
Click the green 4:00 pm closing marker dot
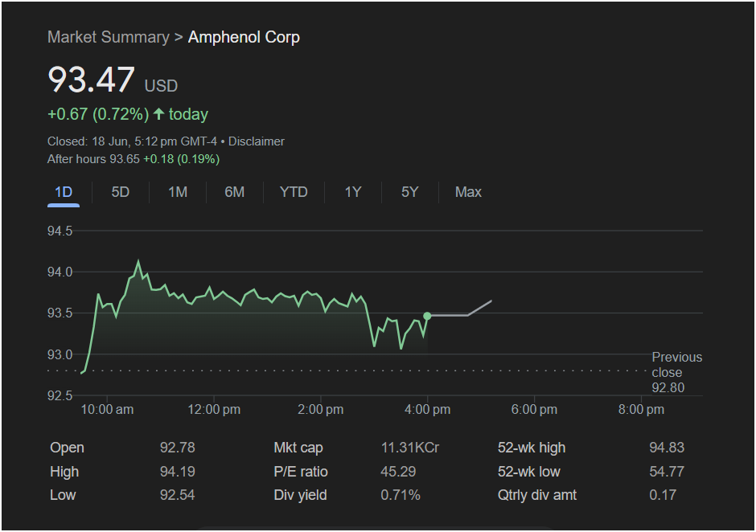click(427, 316)
